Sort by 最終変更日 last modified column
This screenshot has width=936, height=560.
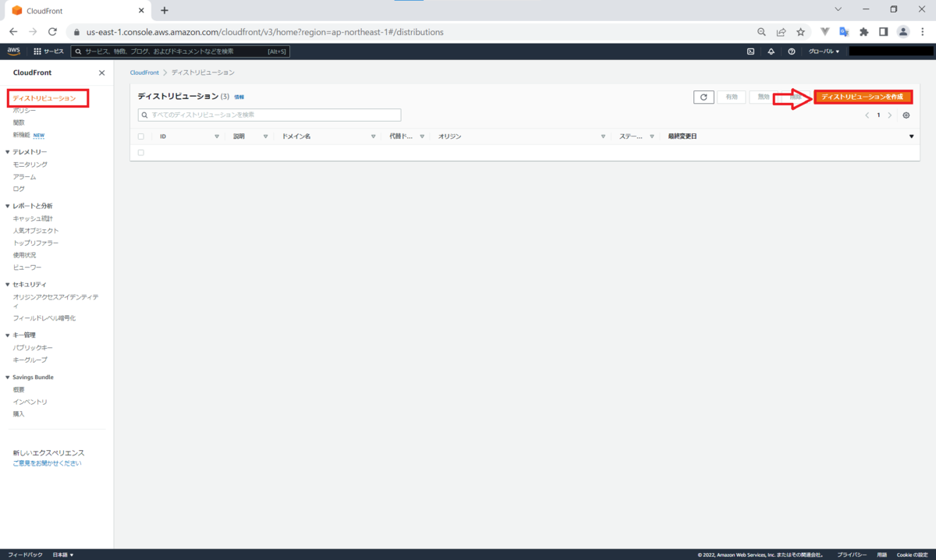911,136
